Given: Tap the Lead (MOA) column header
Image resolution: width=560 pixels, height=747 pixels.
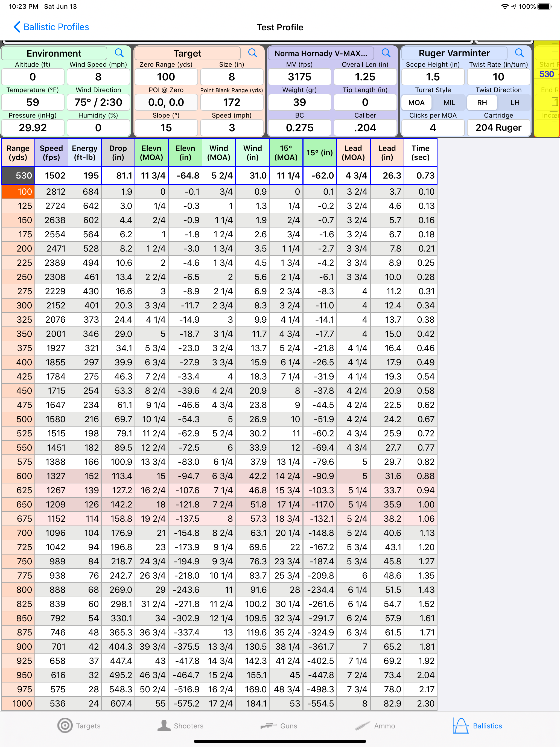Looking at the screenshot, I should 353,153.
